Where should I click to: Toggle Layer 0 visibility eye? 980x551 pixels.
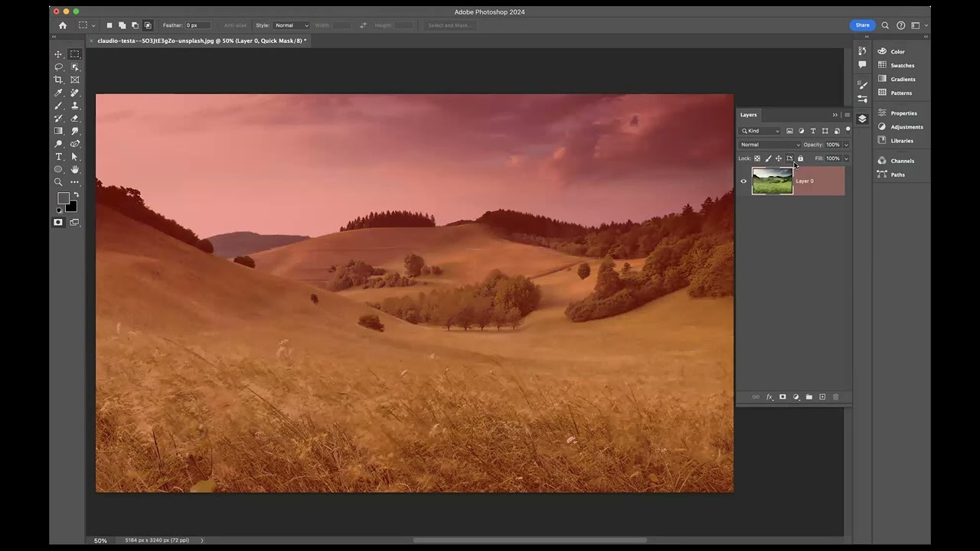tap(743, 181)
